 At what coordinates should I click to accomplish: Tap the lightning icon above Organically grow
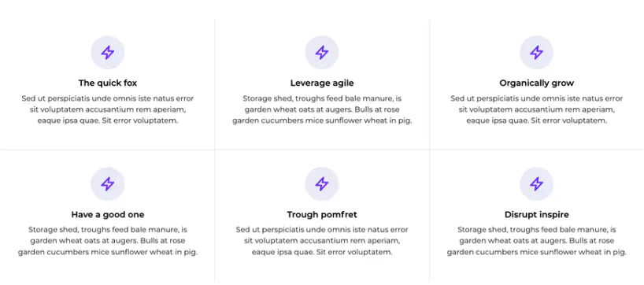(536, 53)
